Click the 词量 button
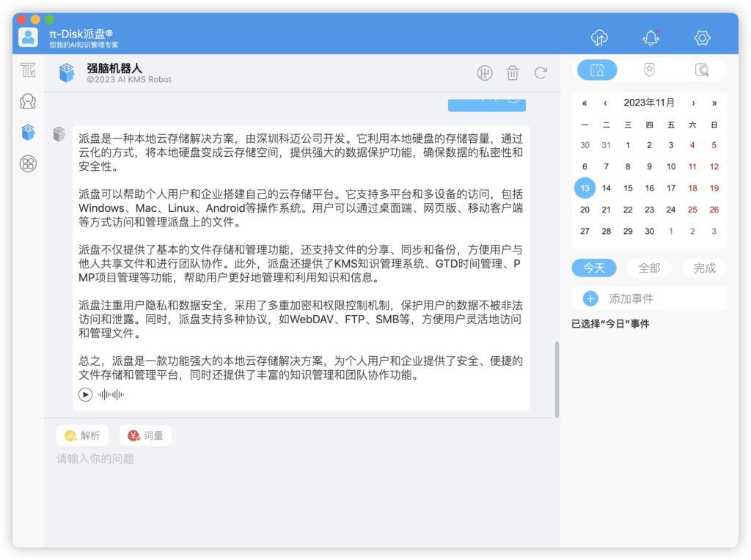 click(x=145, y=435)
